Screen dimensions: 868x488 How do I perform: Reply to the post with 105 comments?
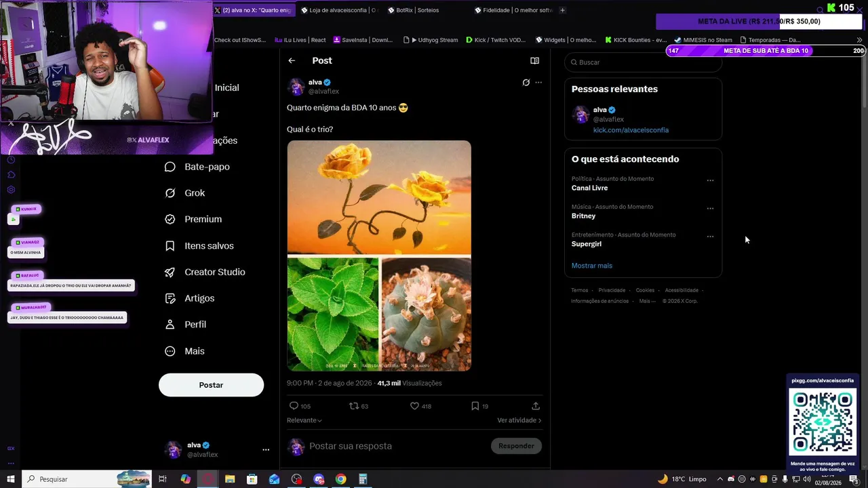300,406
